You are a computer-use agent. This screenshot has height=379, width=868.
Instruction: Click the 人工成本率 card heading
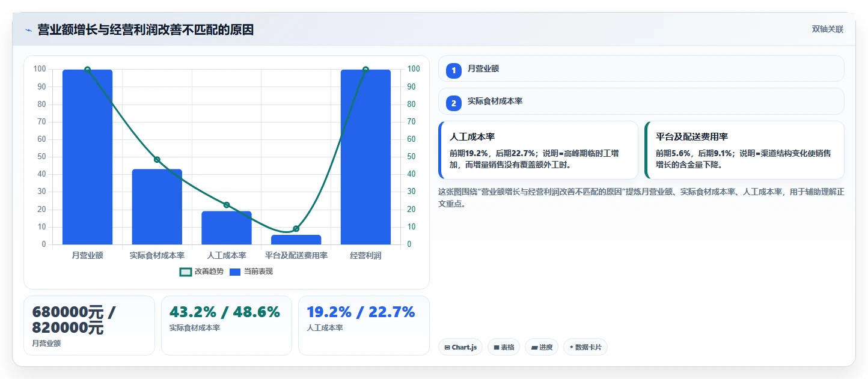472,137
